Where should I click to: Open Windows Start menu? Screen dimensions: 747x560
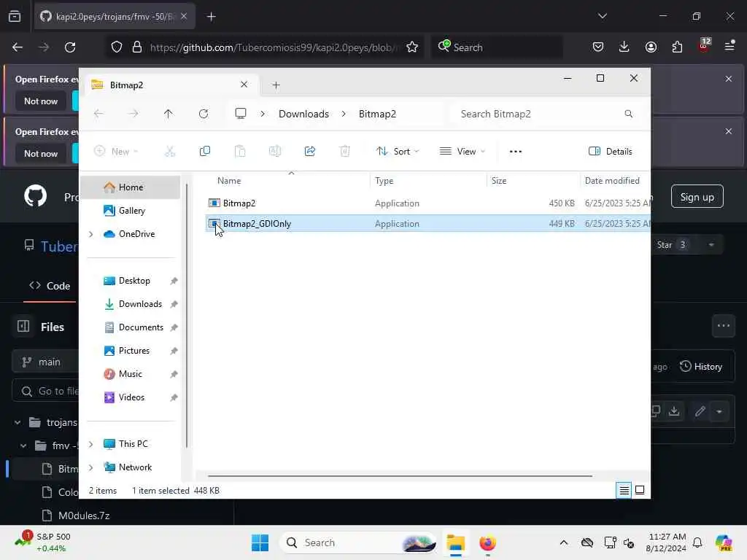(260, 542)
